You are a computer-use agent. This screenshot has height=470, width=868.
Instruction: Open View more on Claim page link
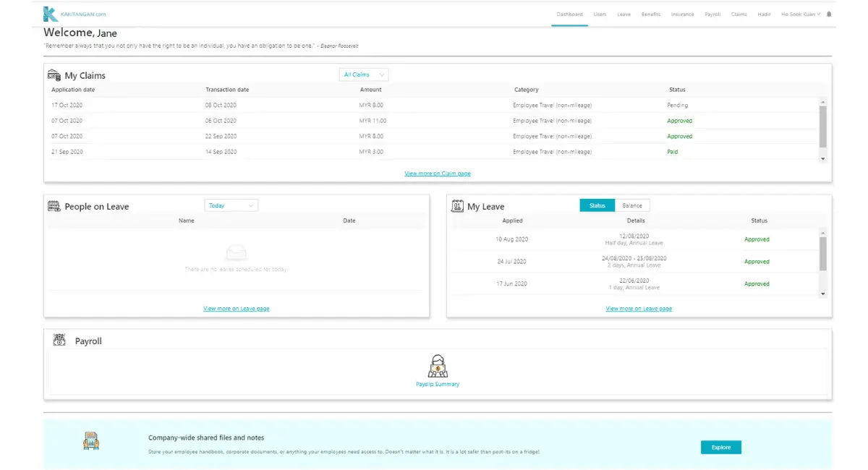[438, 174]
